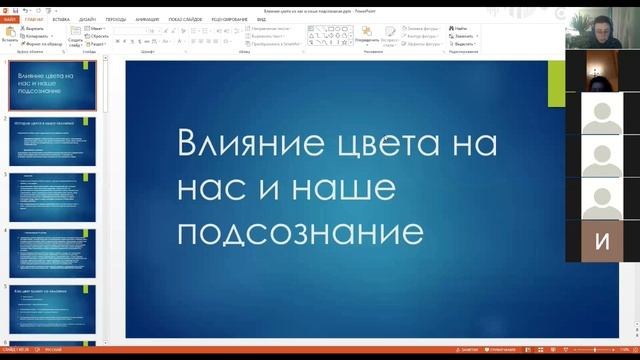Click the zoom slider in status bar

tap(594, 350)
